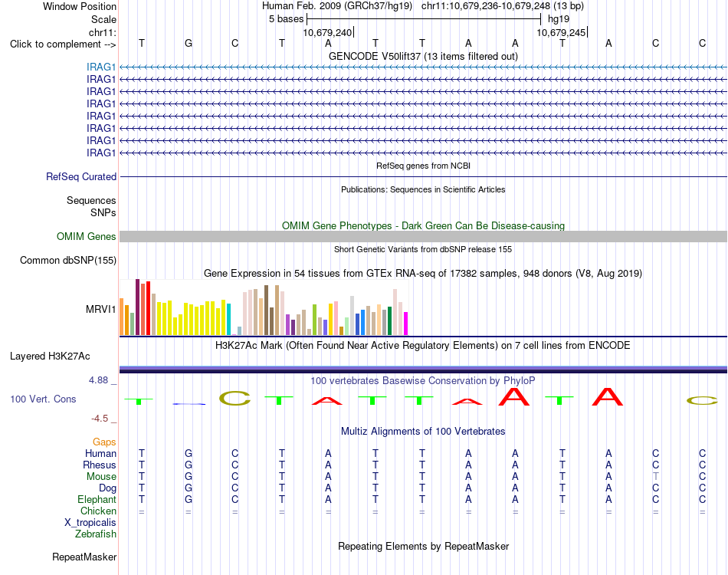Click the SNPs track label
The image size is (728, 575).
[103, 212]
